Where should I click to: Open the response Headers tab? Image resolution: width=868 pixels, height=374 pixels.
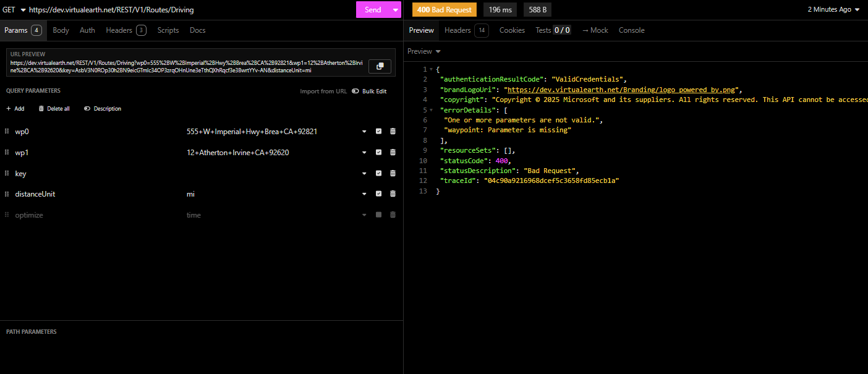point(467,30)
